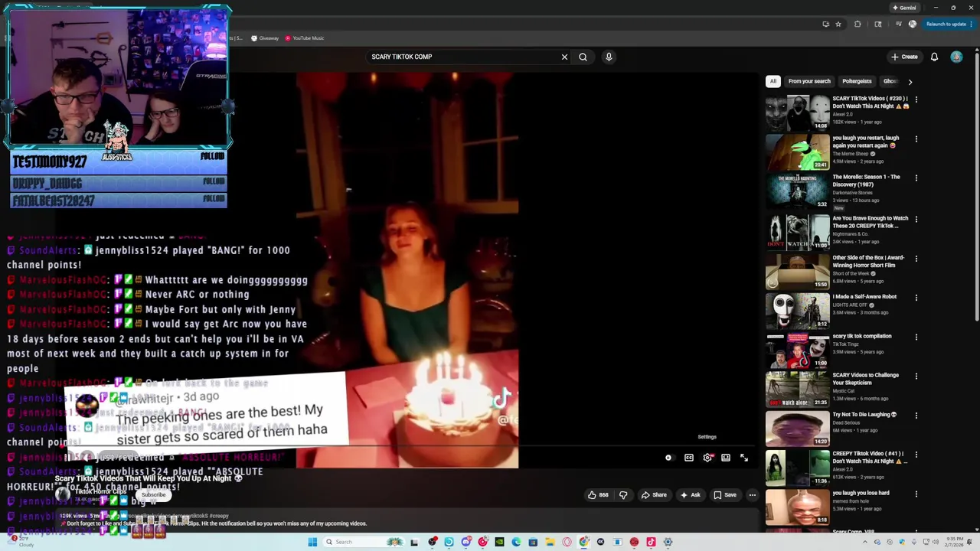Open the Chrome extensions puzzle icon
This screenshot has height=551, width=980.
pos(857,24)
